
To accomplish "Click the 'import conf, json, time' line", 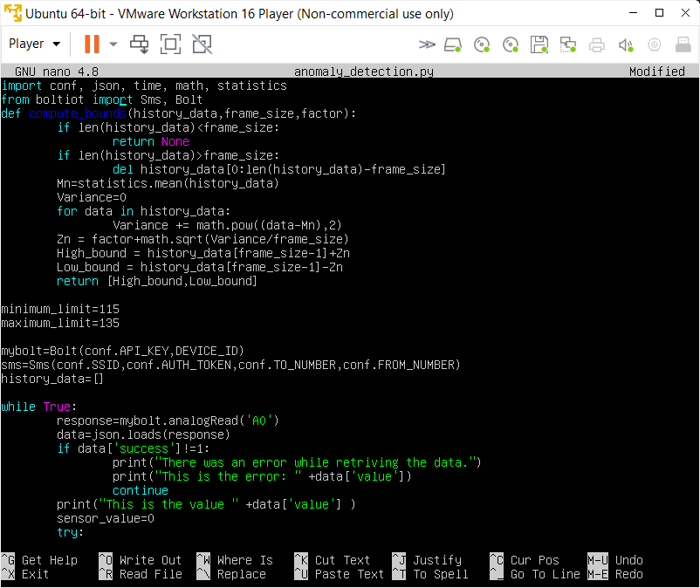I will [144, 85].
